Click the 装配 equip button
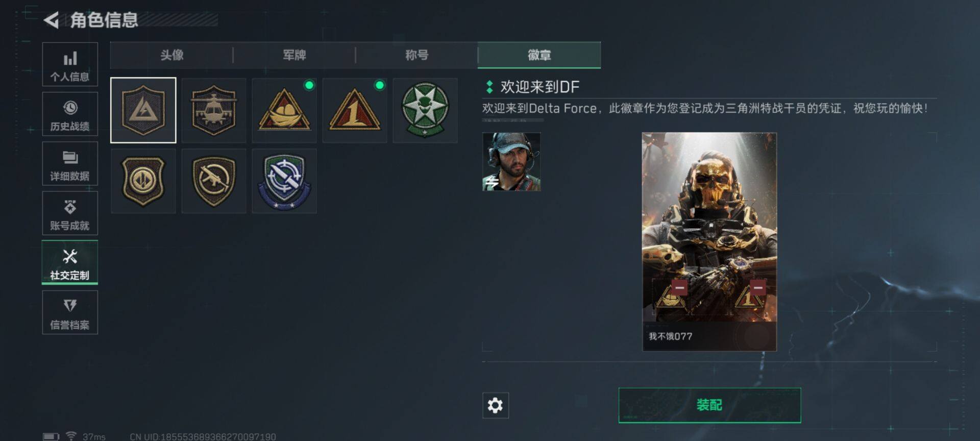The image size is (980, 441). pyautogui.click(x=709, y=405)
